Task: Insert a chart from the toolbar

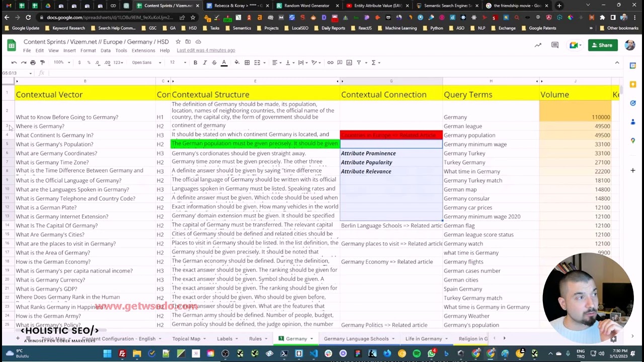Action: pos(349,62)
